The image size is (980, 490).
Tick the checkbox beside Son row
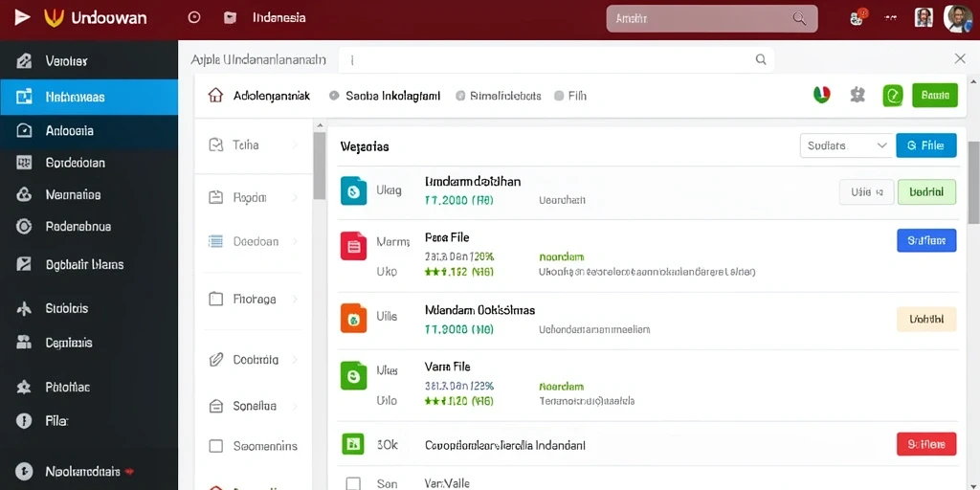(x=353, y=483)
